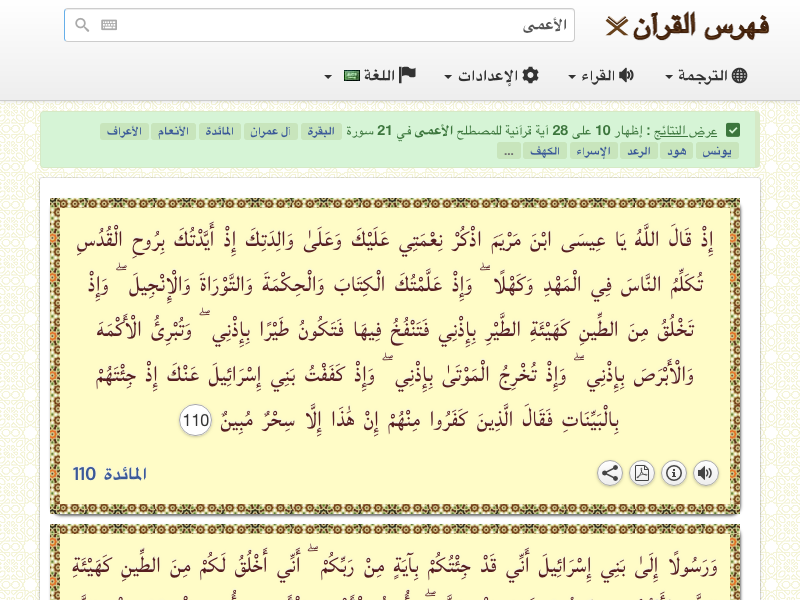Open the اللغة language menu
This screenshot has height=600, width=800.
[370, 76]
